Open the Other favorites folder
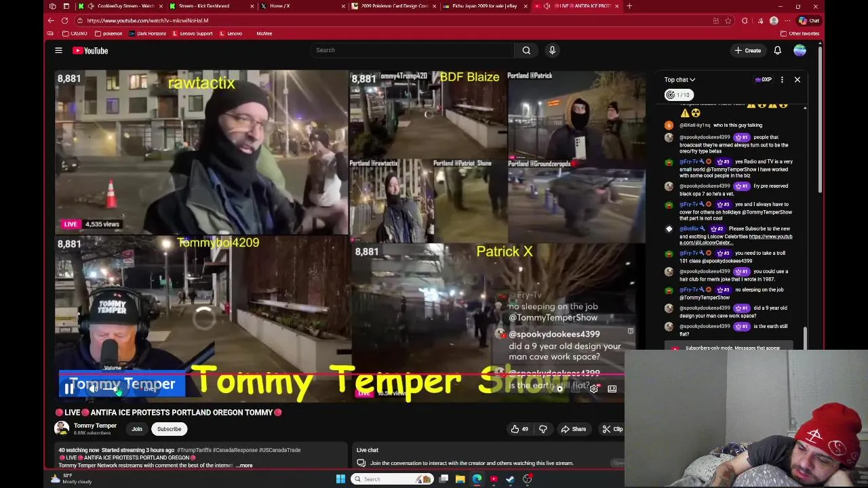Viewport: 868px width, 488px height. tap(800, 33)
